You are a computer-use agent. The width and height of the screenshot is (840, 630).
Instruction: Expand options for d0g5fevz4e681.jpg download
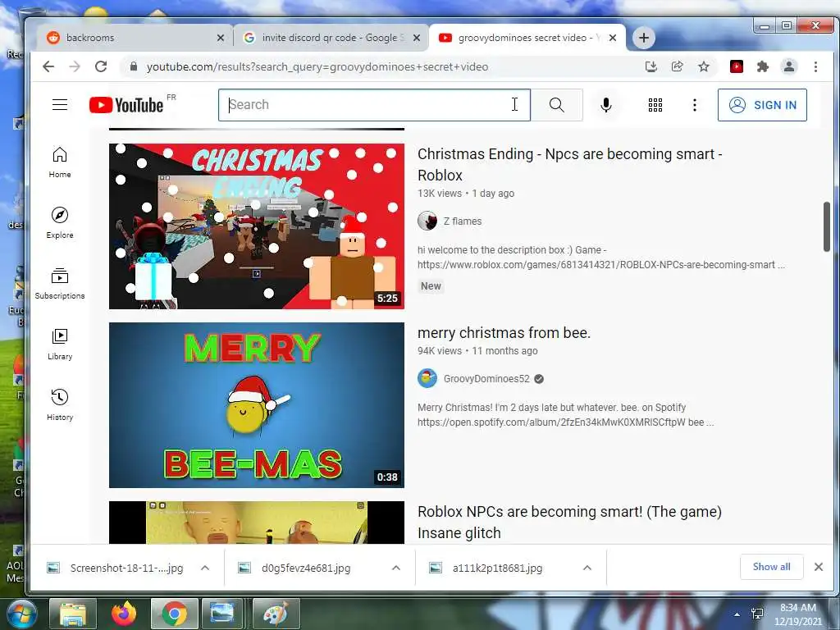click(396, 568)
